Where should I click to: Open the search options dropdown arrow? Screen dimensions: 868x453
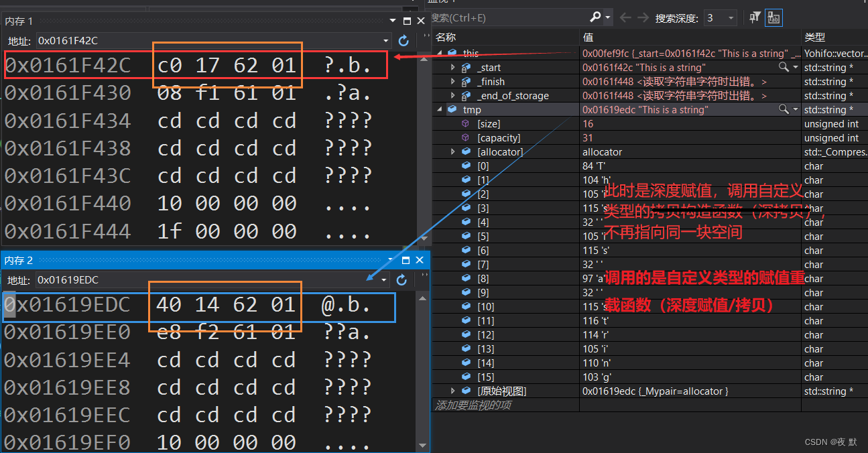click(608, 18)
